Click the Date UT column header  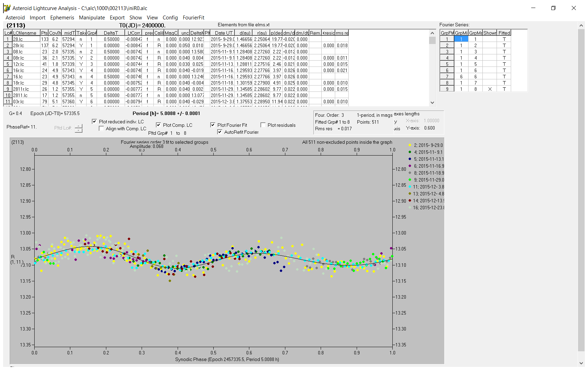[223, 33]
